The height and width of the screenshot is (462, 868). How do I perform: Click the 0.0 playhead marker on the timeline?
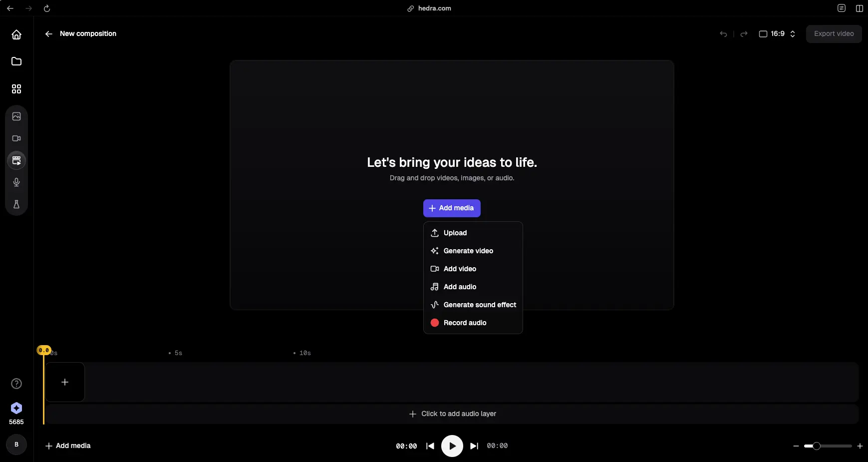[x=44, y=350]
